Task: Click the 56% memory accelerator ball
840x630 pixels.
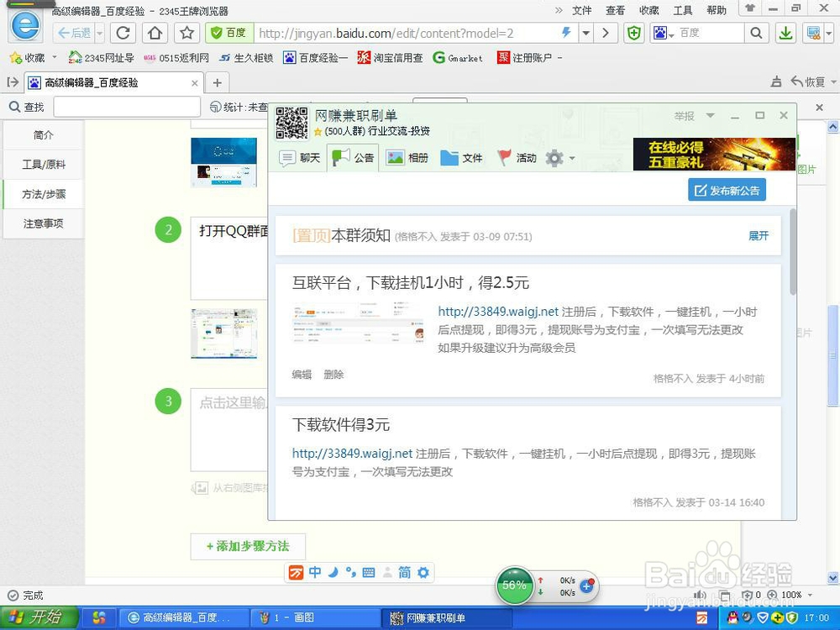Action: [514, 585]
